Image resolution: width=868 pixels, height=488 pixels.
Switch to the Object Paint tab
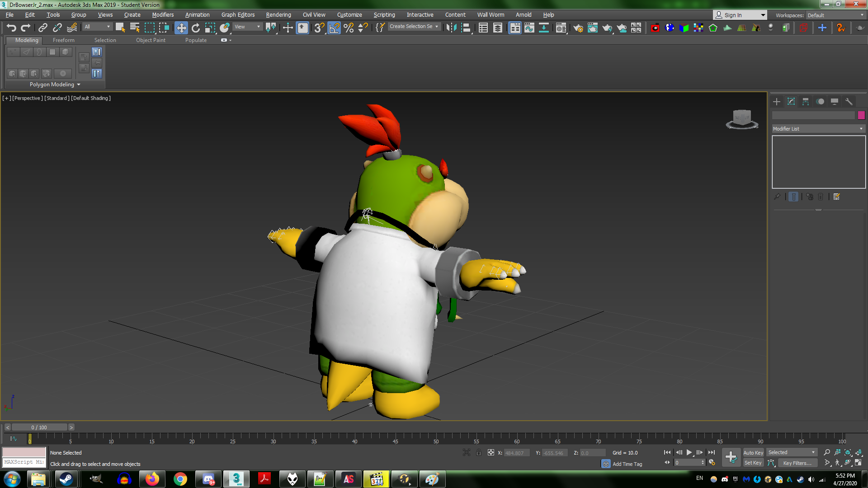[151, 40]
